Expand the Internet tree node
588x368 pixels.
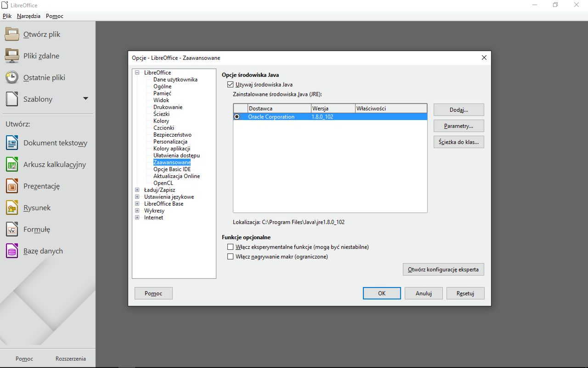pyautogui.click(x=137, y=218)
